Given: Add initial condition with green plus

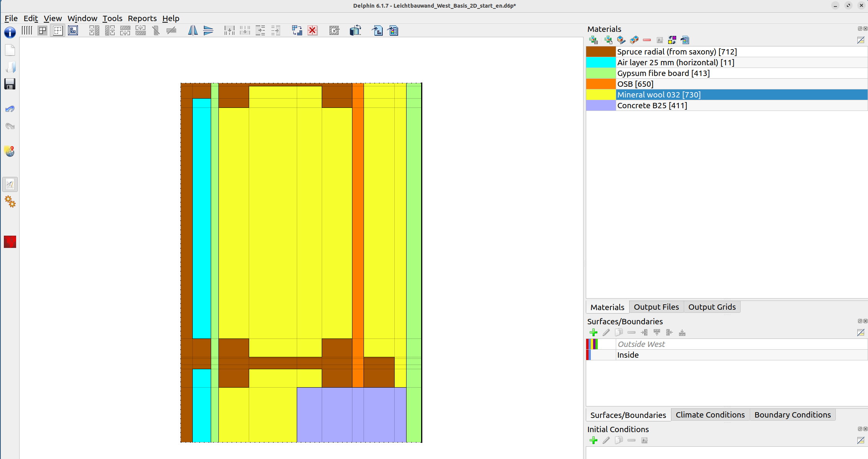Looking at the screenshot, I should click(x=594, y=440).
